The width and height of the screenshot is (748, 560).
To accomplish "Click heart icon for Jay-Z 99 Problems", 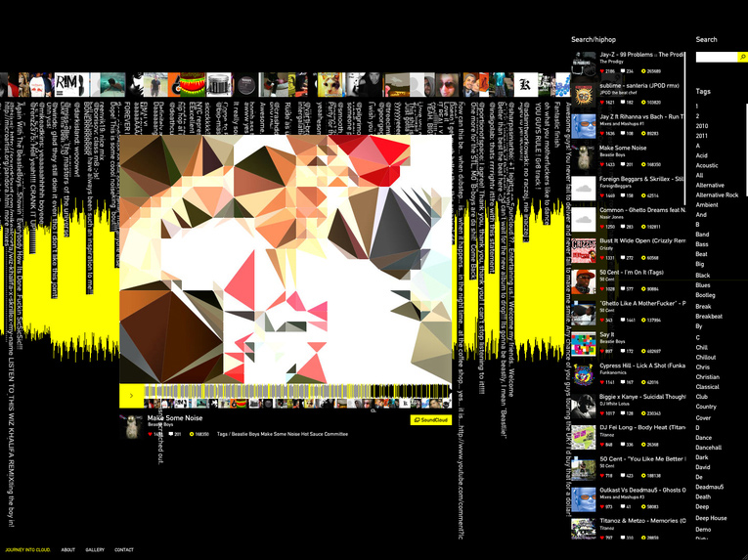I will (602, 71).
